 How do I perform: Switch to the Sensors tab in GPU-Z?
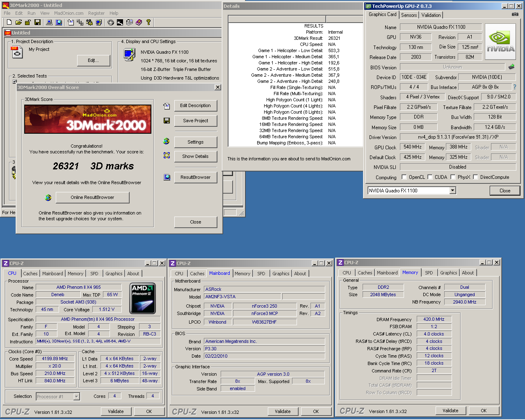(409, 15)
